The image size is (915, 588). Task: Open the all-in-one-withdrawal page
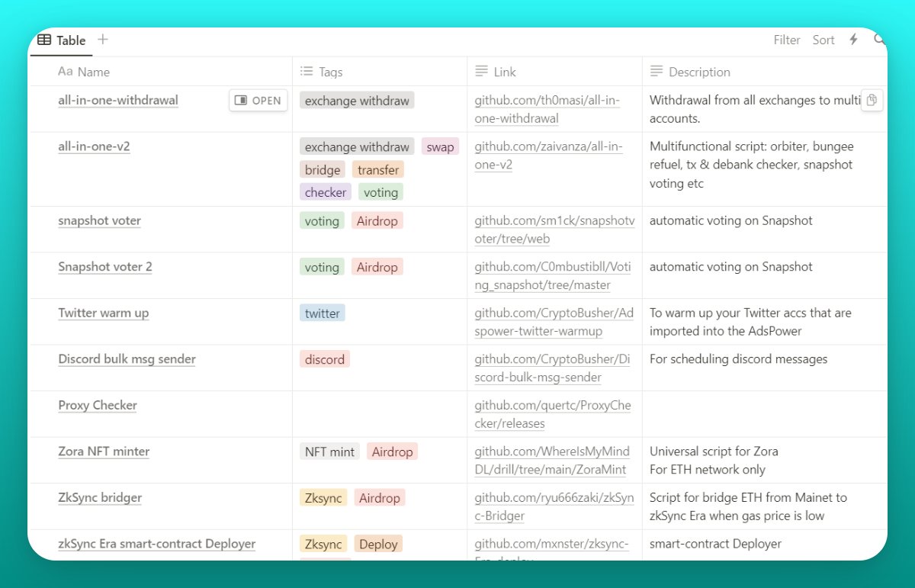point(118,100)
